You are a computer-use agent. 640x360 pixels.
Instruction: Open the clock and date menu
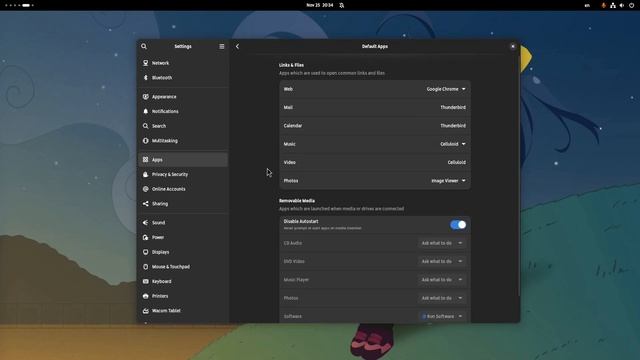(x=320, y=5)
